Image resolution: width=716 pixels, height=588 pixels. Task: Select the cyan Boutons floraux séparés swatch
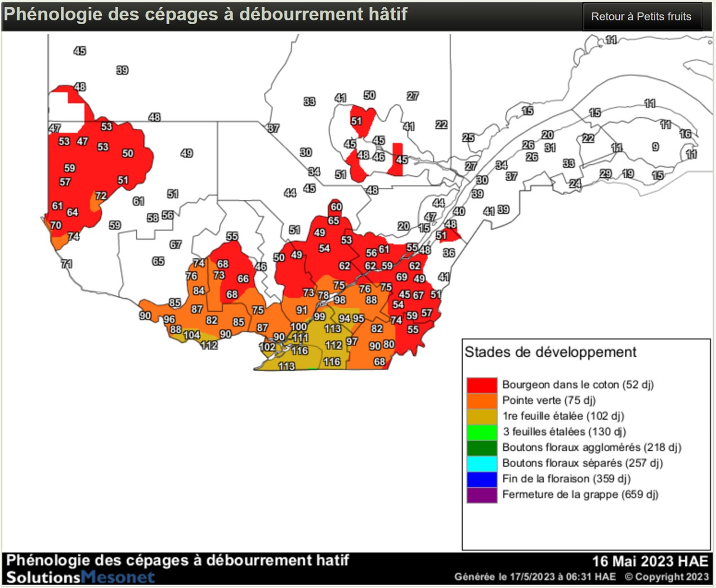coord(481,463)
